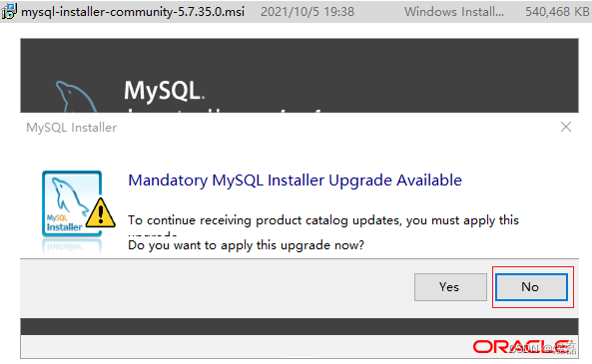Click the CSDN watermark text
This screenshot has width=592, height=364.
[542, 348]
